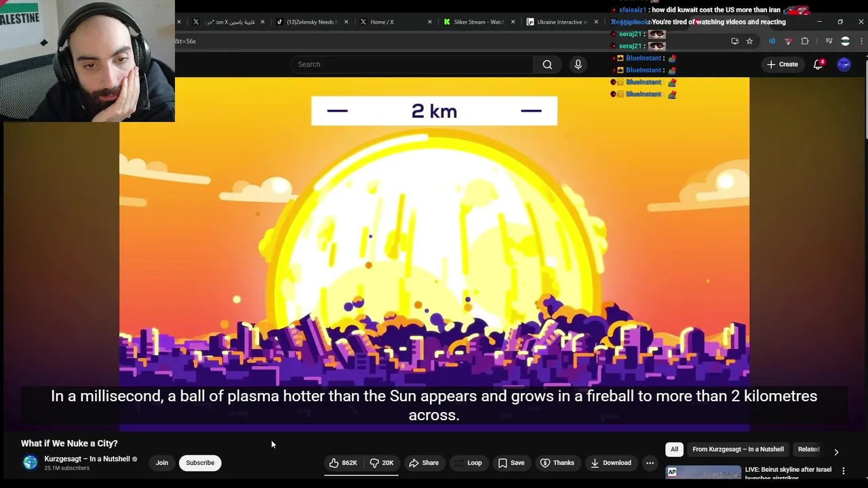Open the Create menu
The width and height of the screenshot is (868, 488).
tap(782, 64)
